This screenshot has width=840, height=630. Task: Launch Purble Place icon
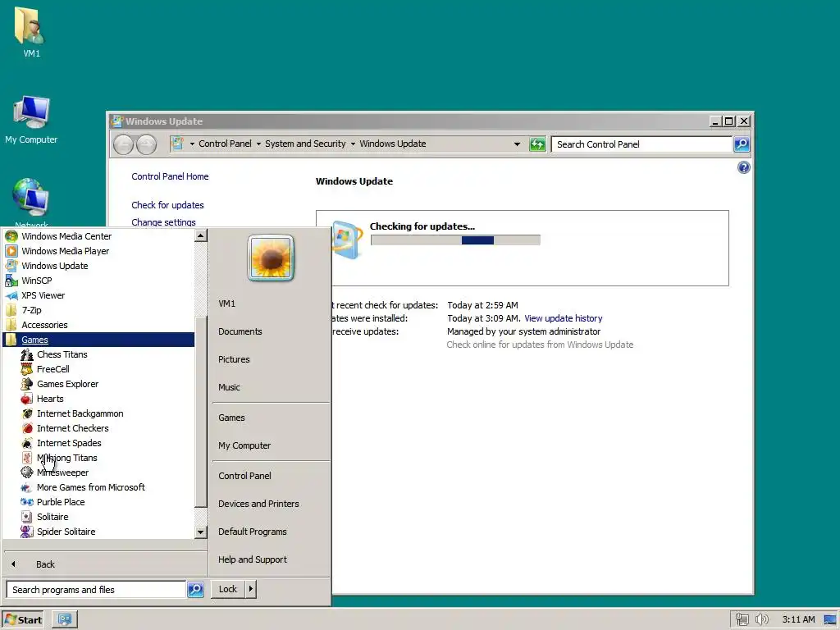(x=27, y=503)
